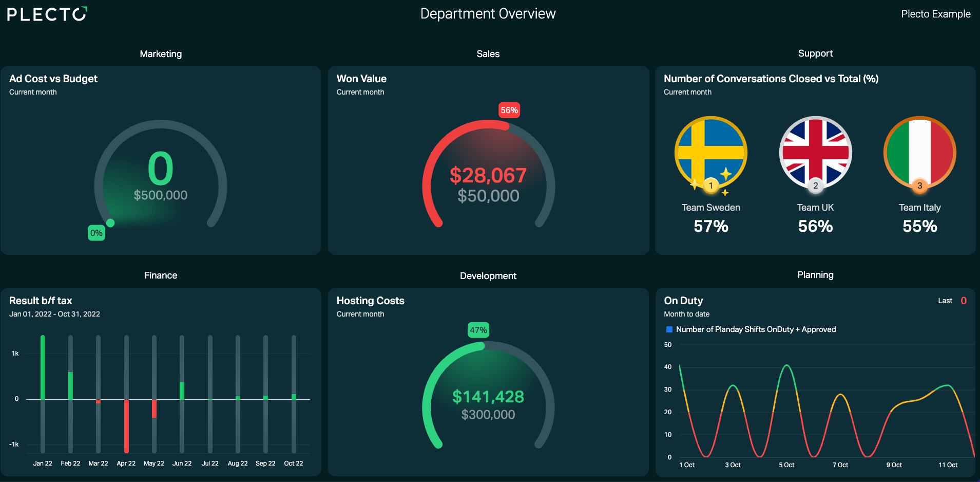Toggle the Number of Planday Shifts legend entry
980x482 pixels.
click(x=751, y=329)
